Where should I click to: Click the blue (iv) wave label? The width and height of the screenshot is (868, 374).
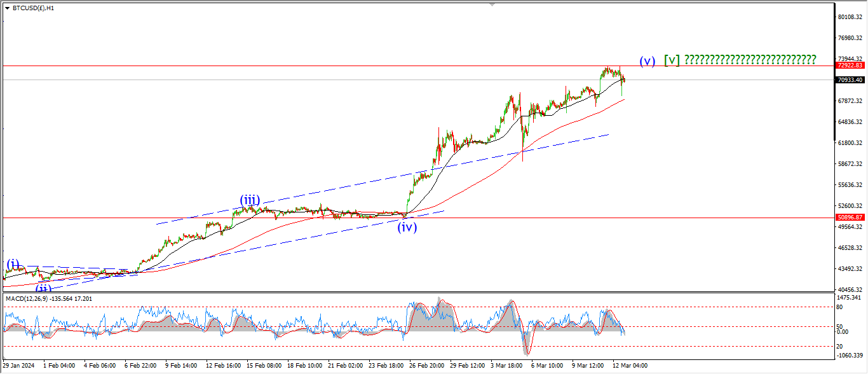407,227
